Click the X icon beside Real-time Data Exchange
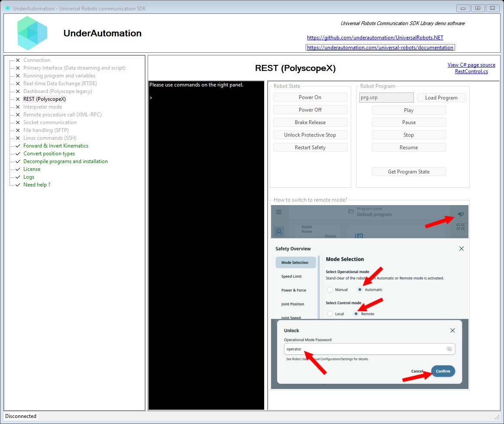The image size is (504, 424). [18, 84]
